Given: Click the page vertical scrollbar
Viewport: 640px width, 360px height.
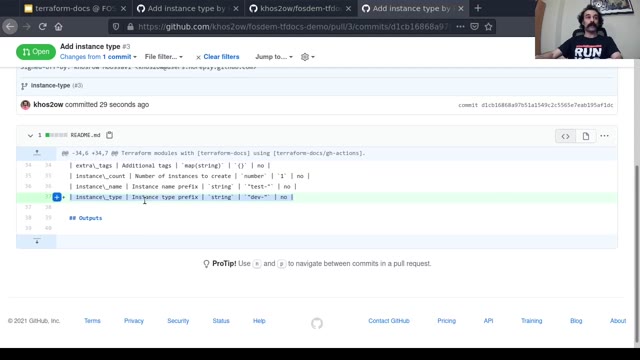Looking at the screenshot, I should click(637, 253).
